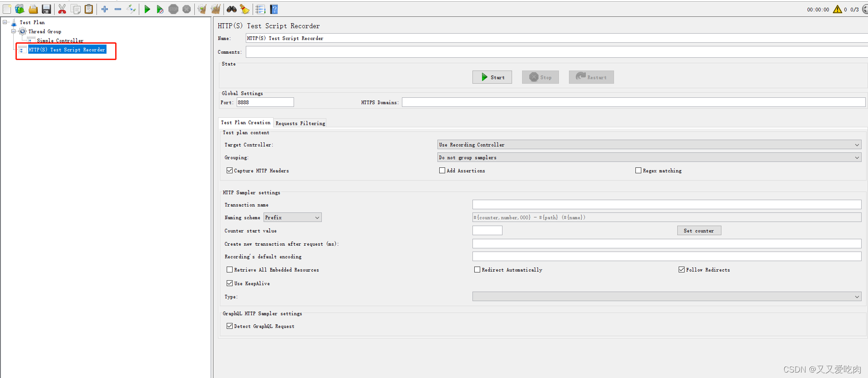Click the recorder Start button
The height and width of the screenshot is (378, 868).
(x=492, y=77)
